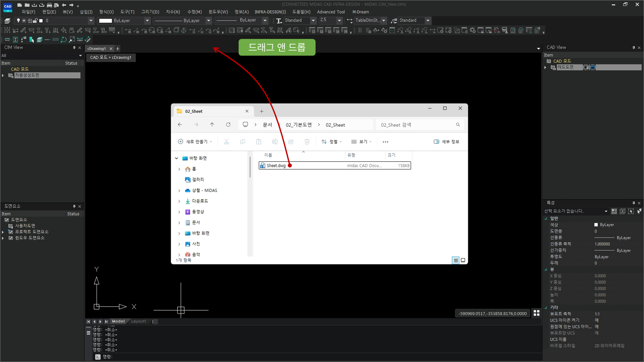Click the refresh icon in 02_Sheet explorer
Image resolution: width=644 pixels, height=362 pixels.
pos(228,125)
